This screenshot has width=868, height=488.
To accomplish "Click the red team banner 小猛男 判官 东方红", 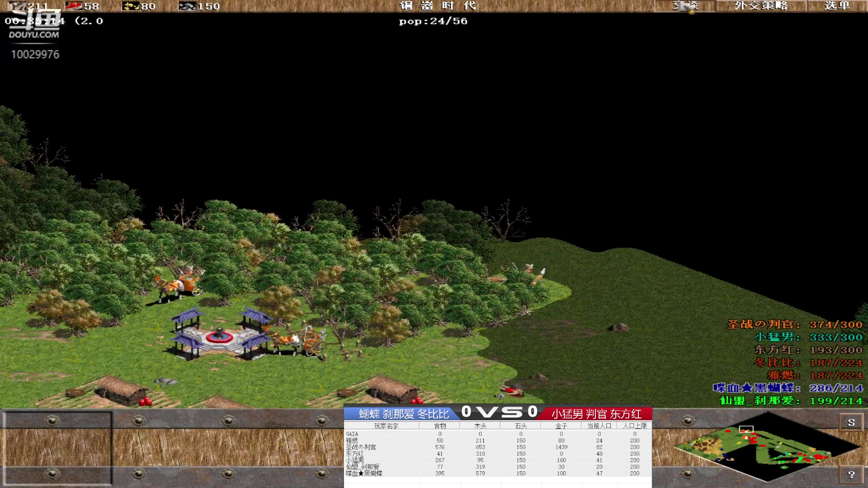I will coord(596,413).
